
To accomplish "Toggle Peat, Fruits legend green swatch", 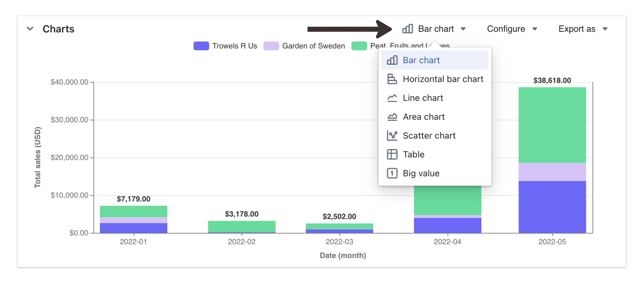I will coord(359,46).
